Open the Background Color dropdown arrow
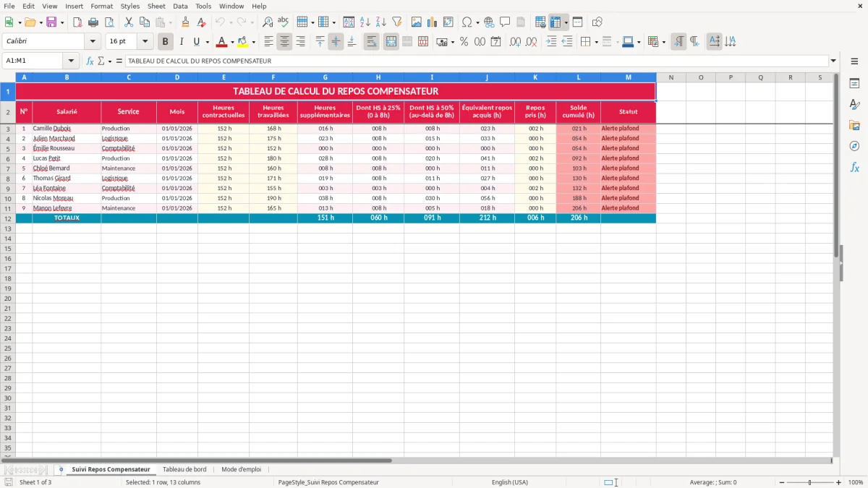 253,42
